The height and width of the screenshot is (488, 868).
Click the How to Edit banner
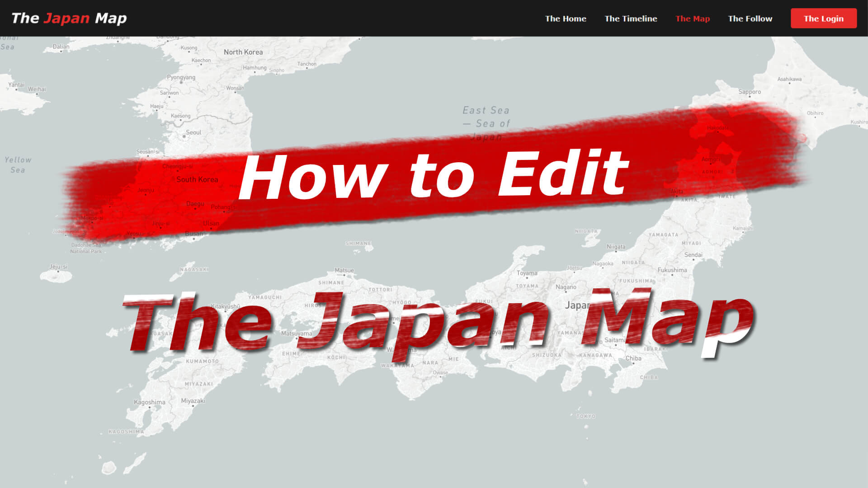click(433, 175)
